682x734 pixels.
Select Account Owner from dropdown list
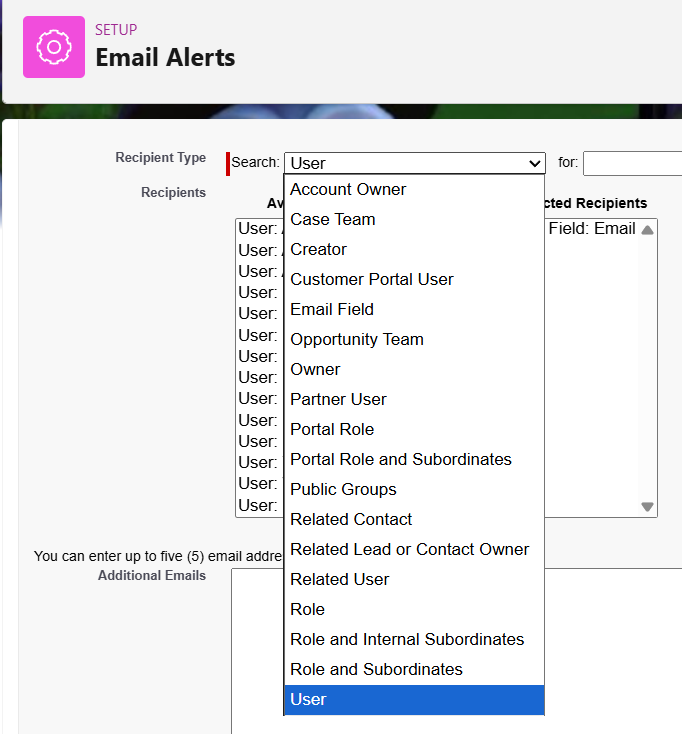[x=348, y=189]
